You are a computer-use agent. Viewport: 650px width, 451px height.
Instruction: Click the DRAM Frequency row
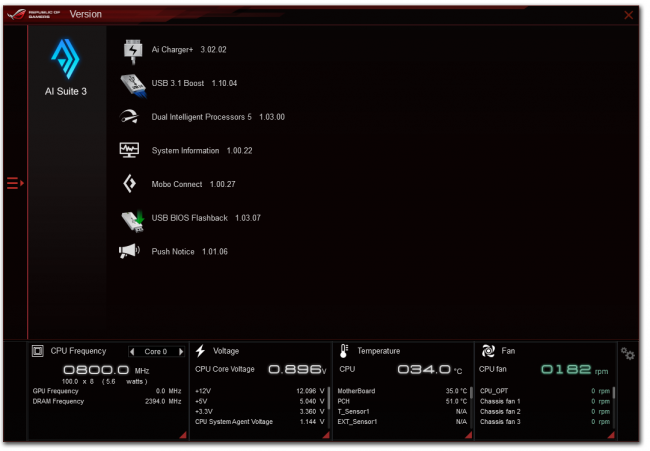(x=107, y=401)
